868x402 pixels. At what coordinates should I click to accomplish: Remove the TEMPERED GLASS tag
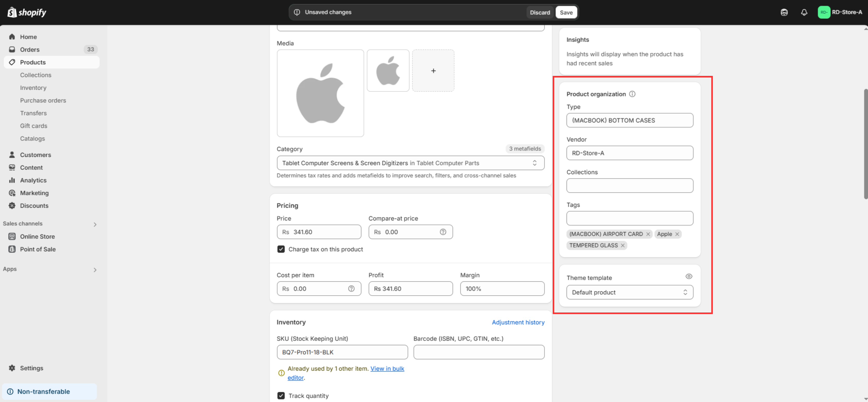click(x=622, y=246)
